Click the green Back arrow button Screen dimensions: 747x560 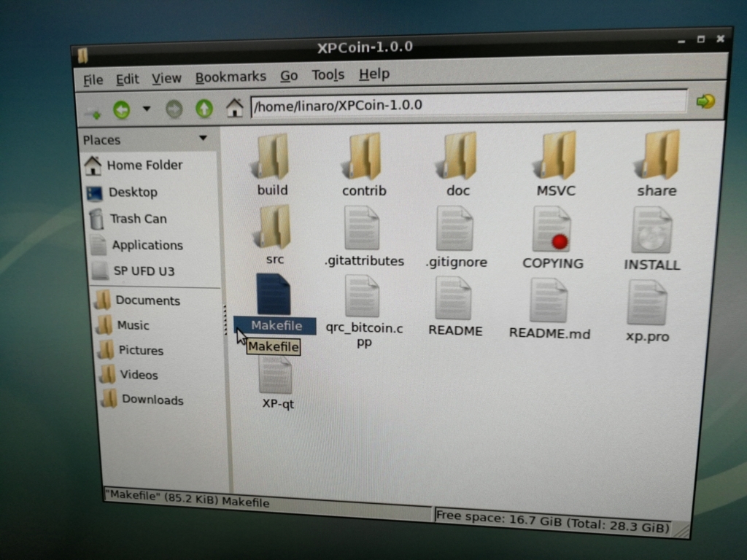pyautogui.click(x=122, y=109)
